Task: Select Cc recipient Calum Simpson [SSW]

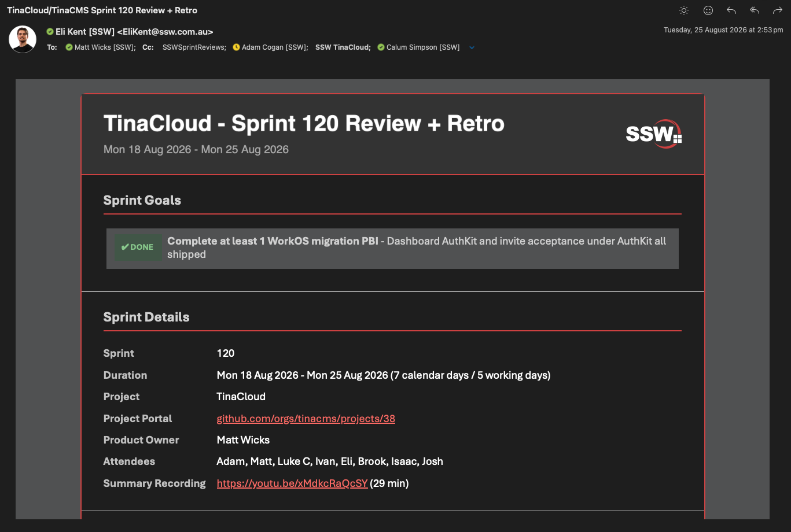Action: 423,47
